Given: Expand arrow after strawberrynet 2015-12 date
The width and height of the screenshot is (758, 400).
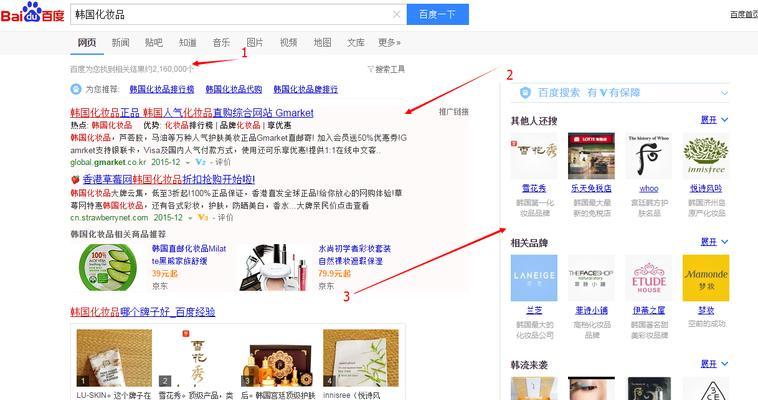Looking at the screenshot, I should pos(190,218).
